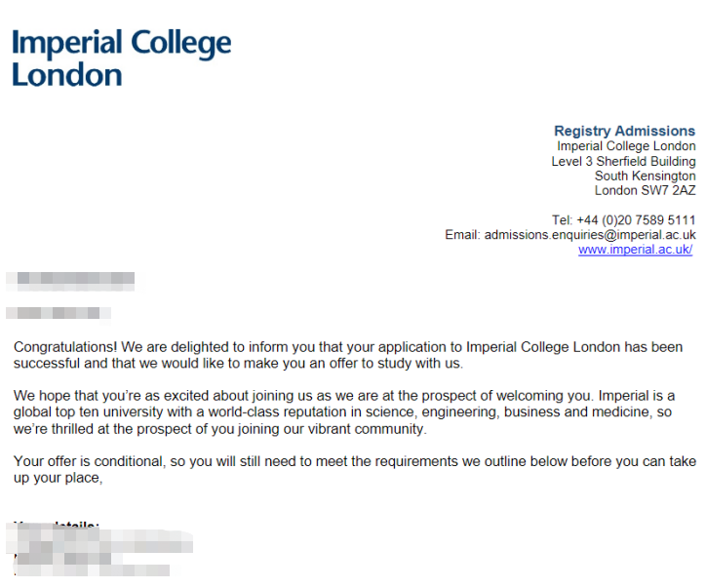Click the second blurred line above Congratulations
This screenshot has width=706, height=588.
coord(59,313)
